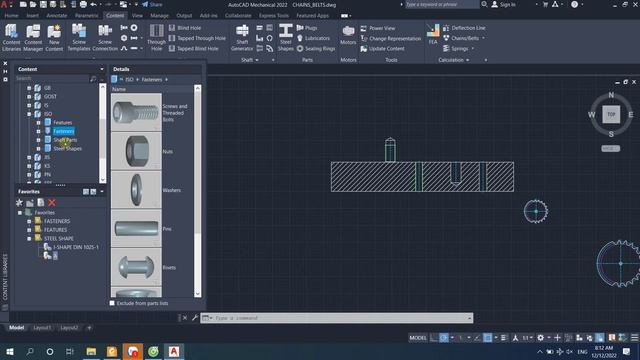Select Tapped Through Hole command
Screen dimensions: 640x360
[197, 38]
